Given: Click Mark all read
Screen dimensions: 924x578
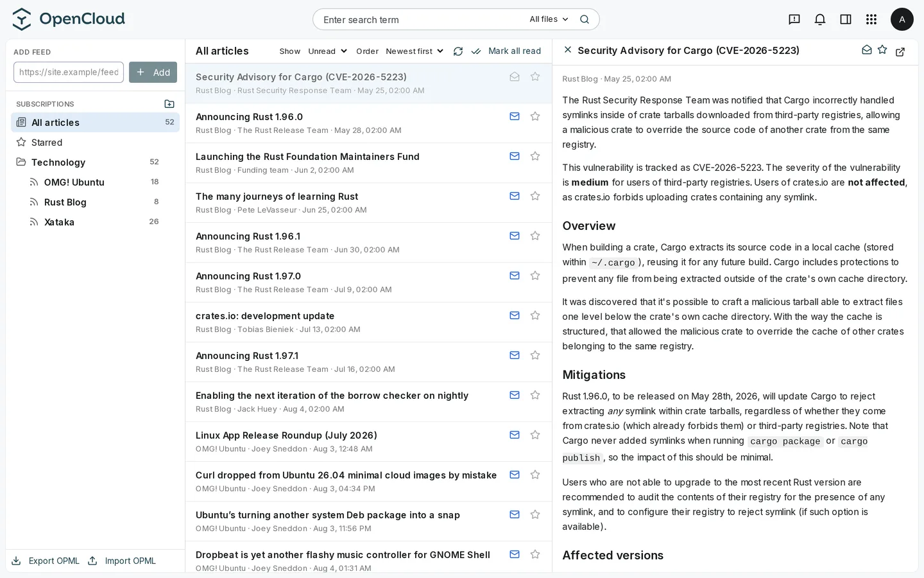Looking at the screenshot, I should click(x=506, y=51).
